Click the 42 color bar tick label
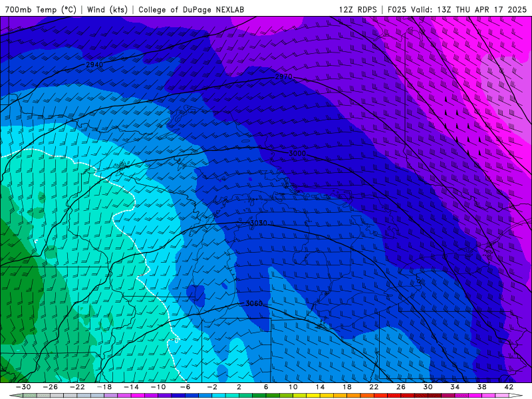532x399 pixels. 509,387
